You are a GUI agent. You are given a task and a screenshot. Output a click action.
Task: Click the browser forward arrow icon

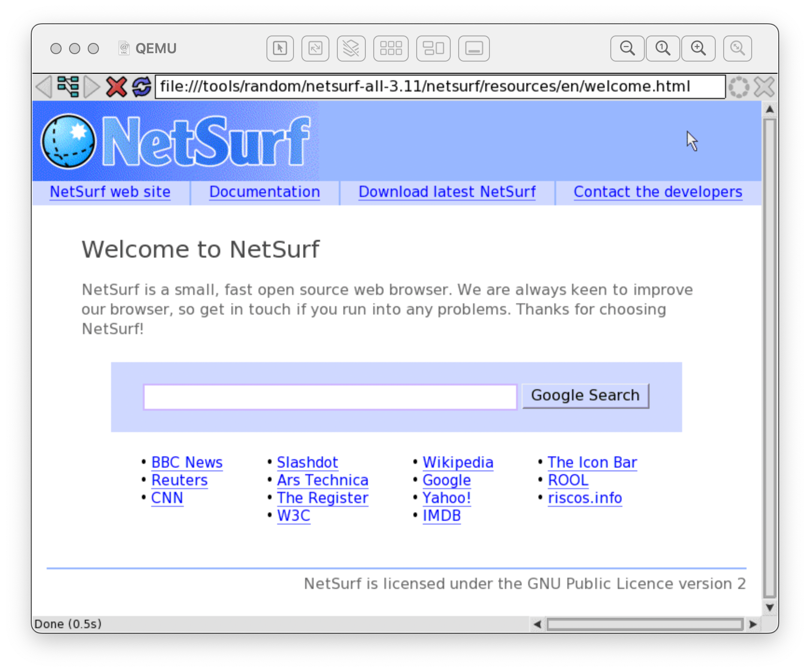coord(91,87)
